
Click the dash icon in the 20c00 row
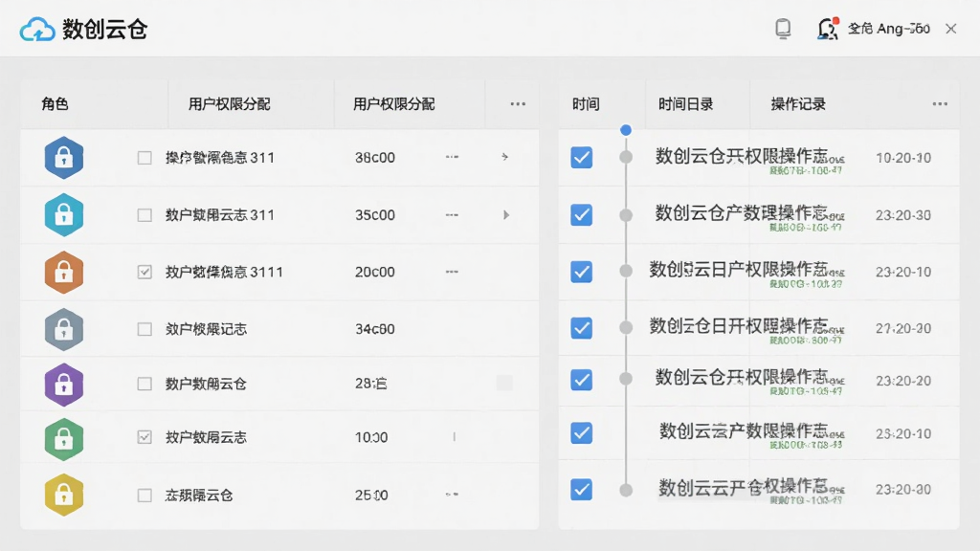point(452,272)
